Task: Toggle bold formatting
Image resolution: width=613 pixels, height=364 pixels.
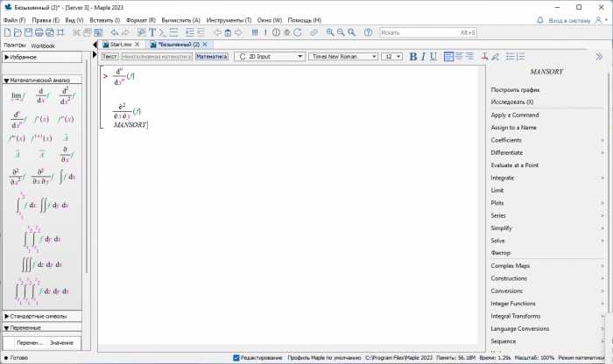Action: point(412,57)
